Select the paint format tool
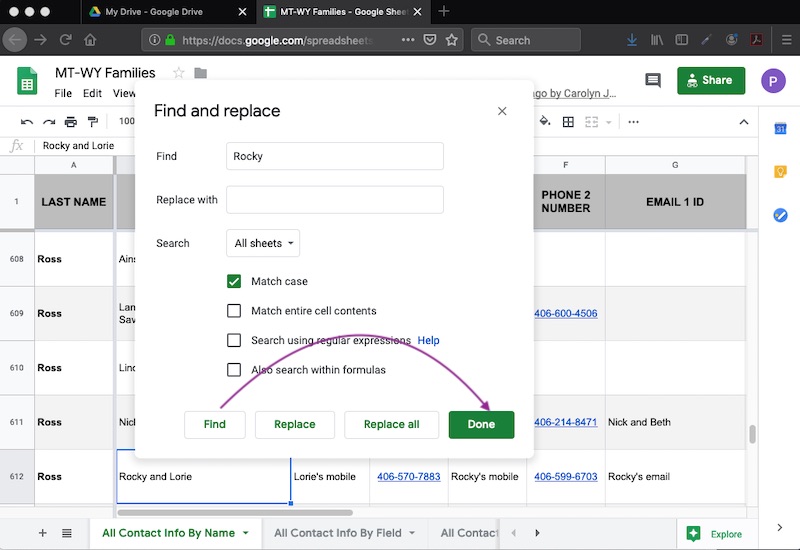This screenshot has height=550, width=800. coord(93,122)
